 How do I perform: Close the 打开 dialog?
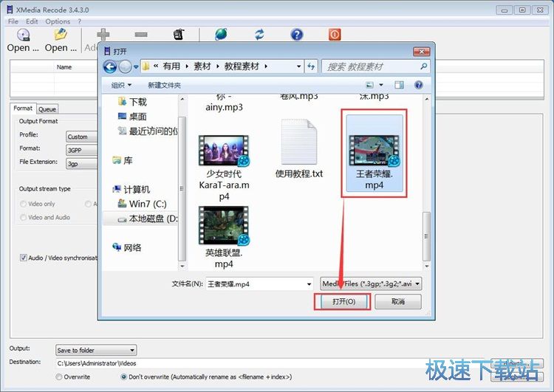422,52
